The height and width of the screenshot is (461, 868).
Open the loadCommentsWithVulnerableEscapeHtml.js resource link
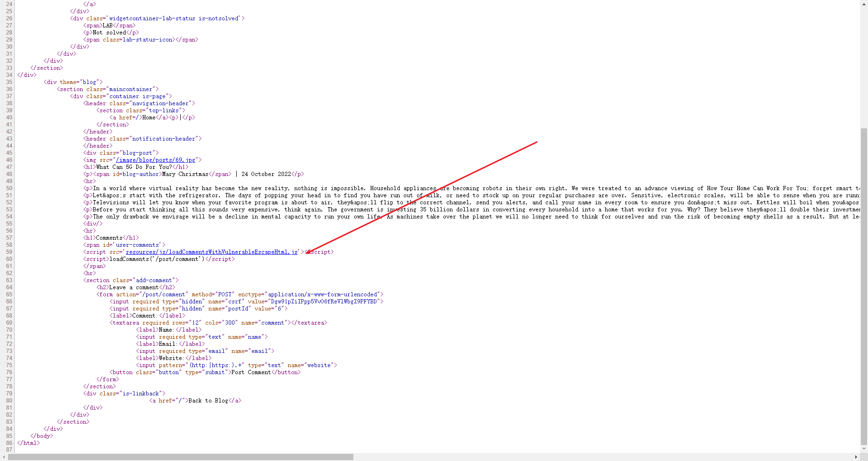pyautogui.click(x=212, y=252)
